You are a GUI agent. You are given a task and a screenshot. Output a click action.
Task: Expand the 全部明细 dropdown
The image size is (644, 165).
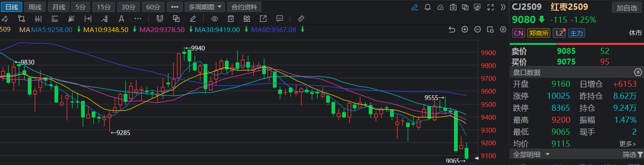531,154
